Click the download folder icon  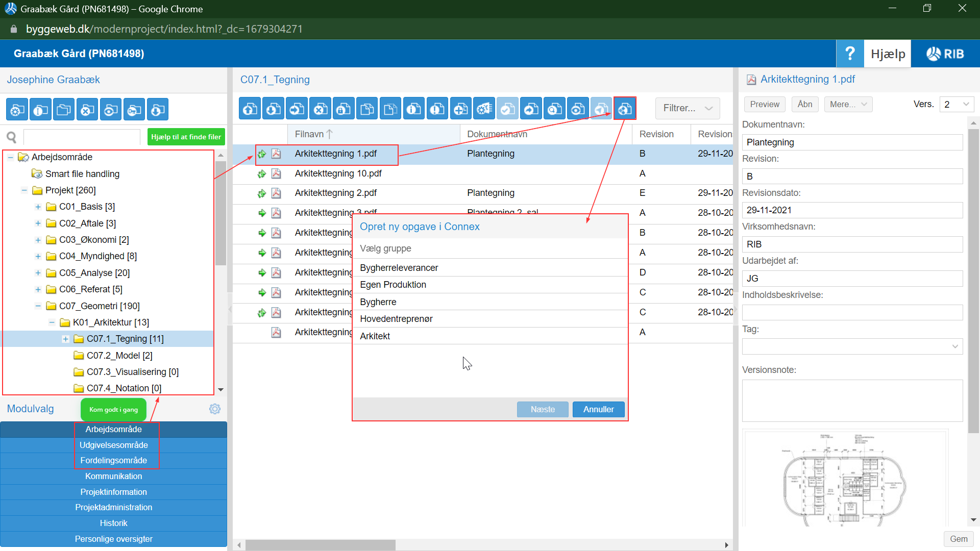(x=158, y=110)
